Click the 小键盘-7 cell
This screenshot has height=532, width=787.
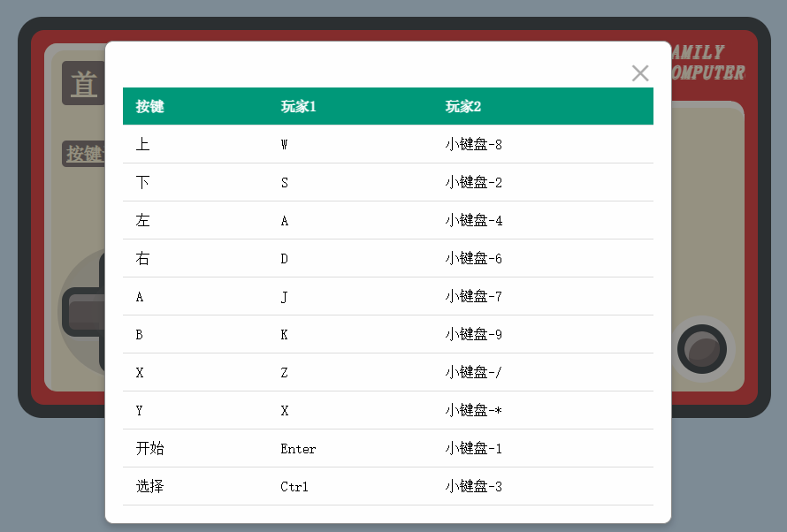(x=473, y=297)
